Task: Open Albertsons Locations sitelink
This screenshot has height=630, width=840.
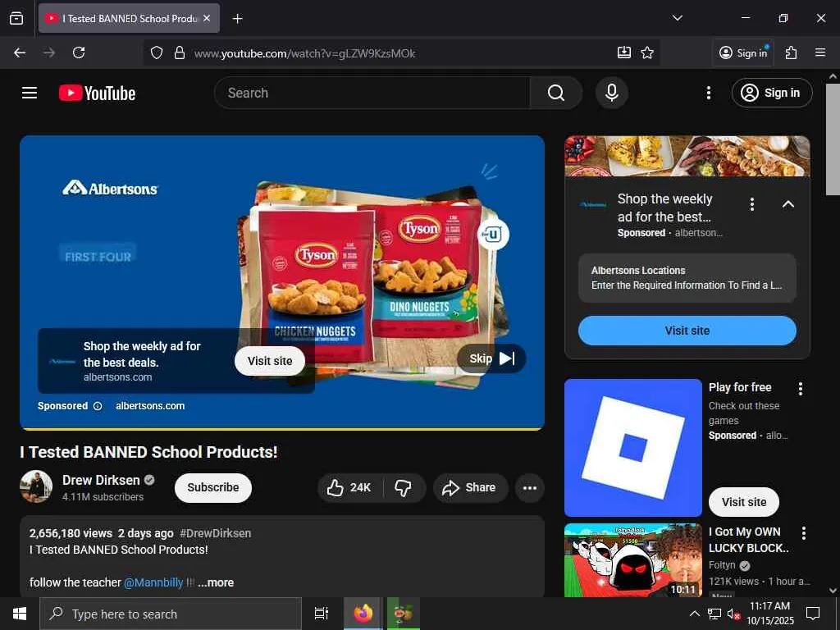Action: pyautogui.click(x=687, y=278)
